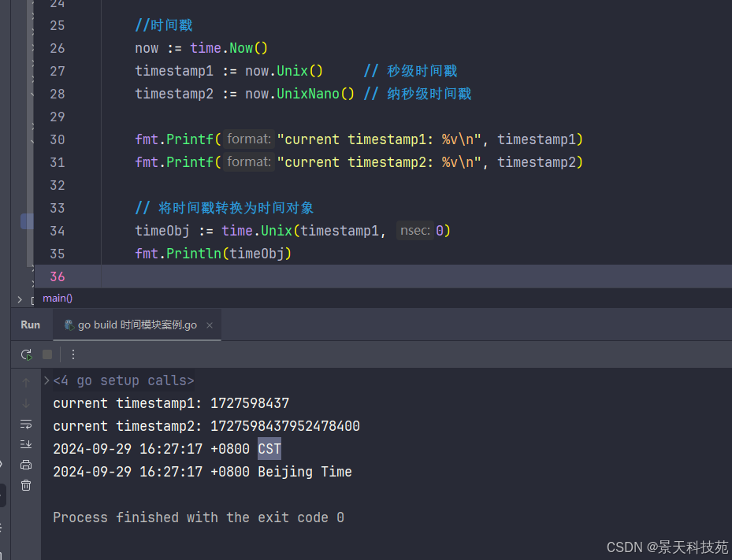Expand the folded 4 go setup calls
Viewport: 732px width, 560px height.
pyautogui.click(x=46, y=380)
